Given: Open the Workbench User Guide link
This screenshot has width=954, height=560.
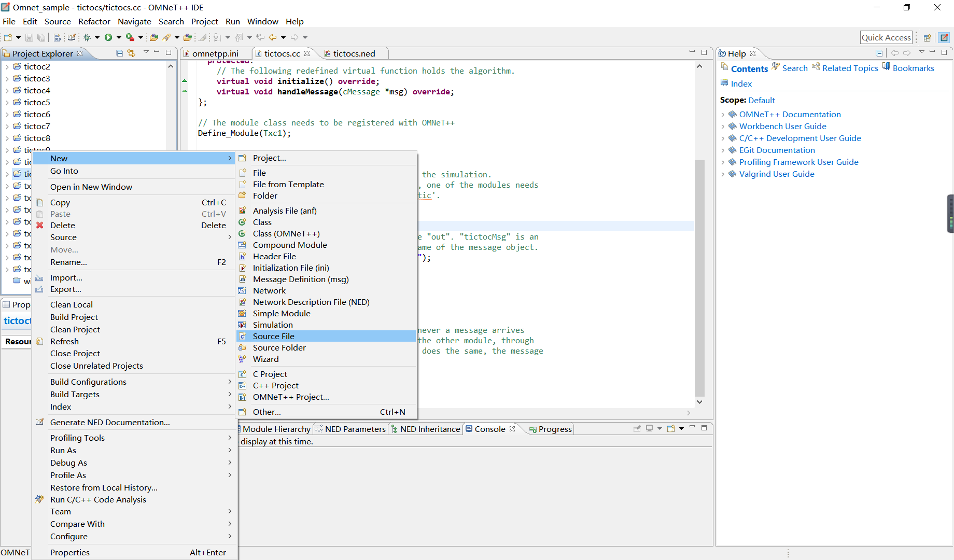Looking at the screenshot, I should click(783, 126).
